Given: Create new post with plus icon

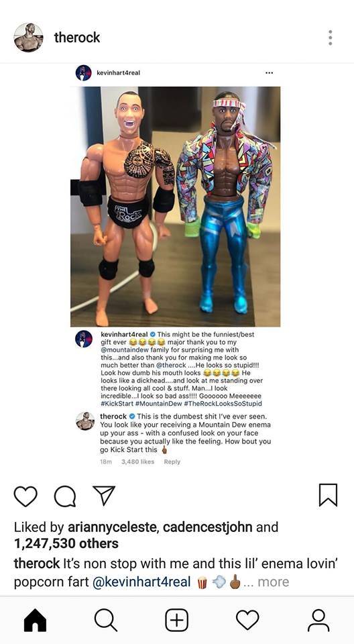Looking at the screenshot, I should click(x=177, y=620).
